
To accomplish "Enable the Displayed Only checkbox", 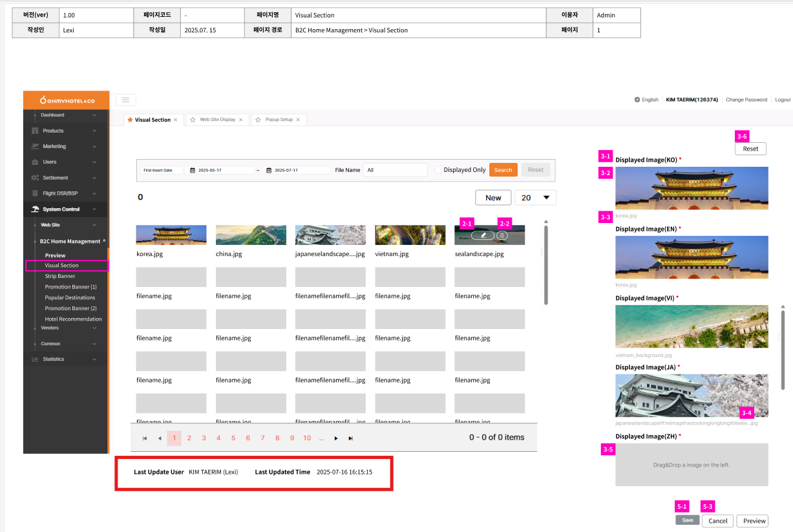I will [x=439, y=170].
